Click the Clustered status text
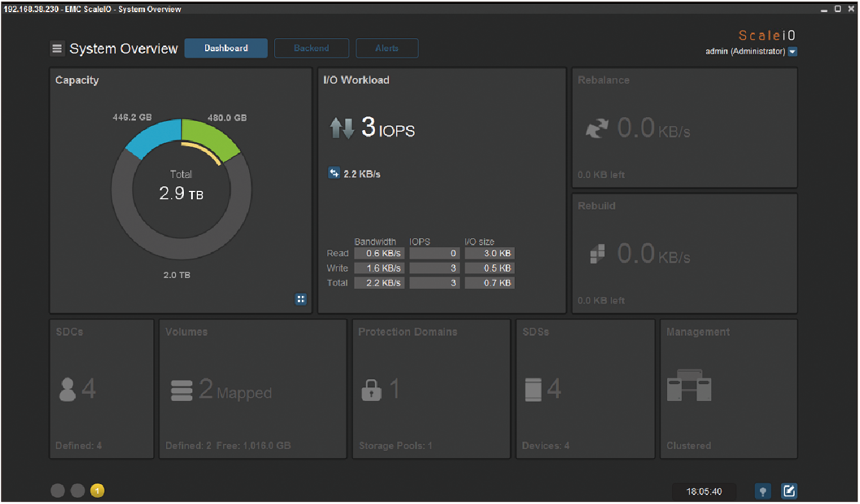Screen dimensions: 860x504 click(689, 446)
